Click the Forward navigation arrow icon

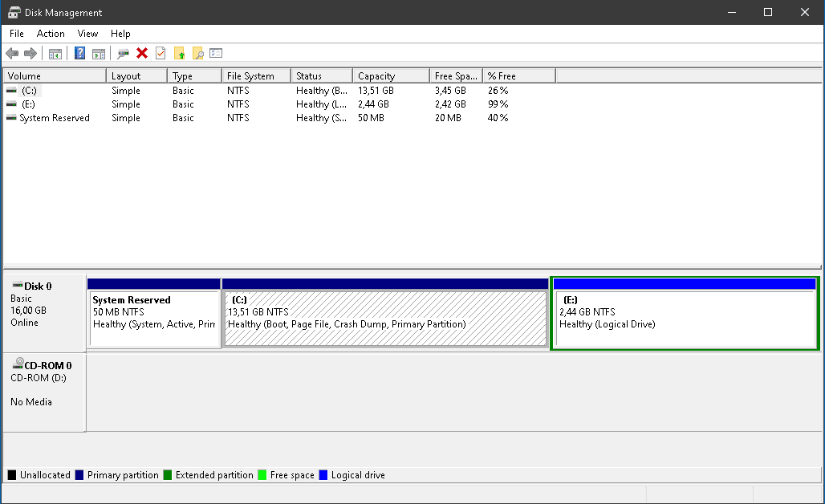click(x=30, y=53)
